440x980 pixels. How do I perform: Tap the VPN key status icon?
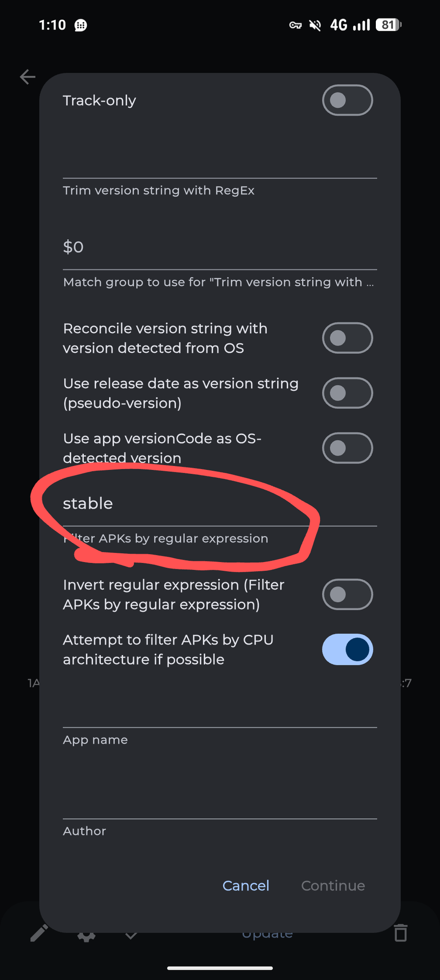[295, 25]
